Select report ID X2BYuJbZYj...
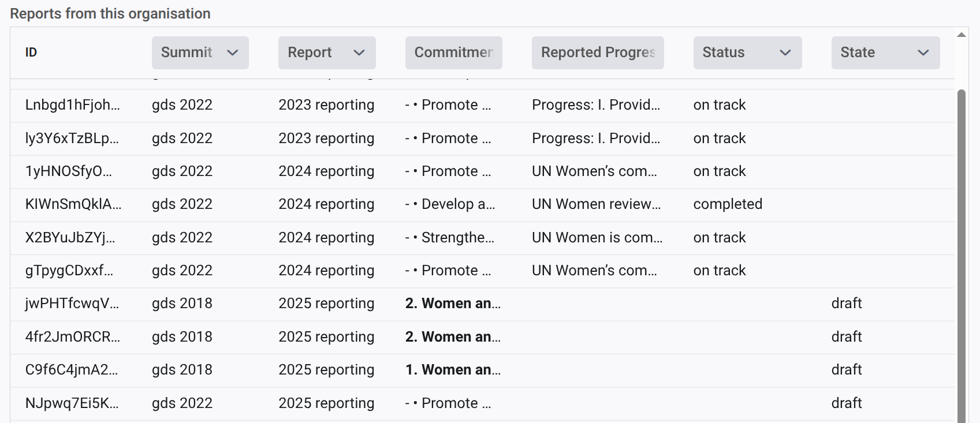The image size is (980, 423). click(70, 238)
